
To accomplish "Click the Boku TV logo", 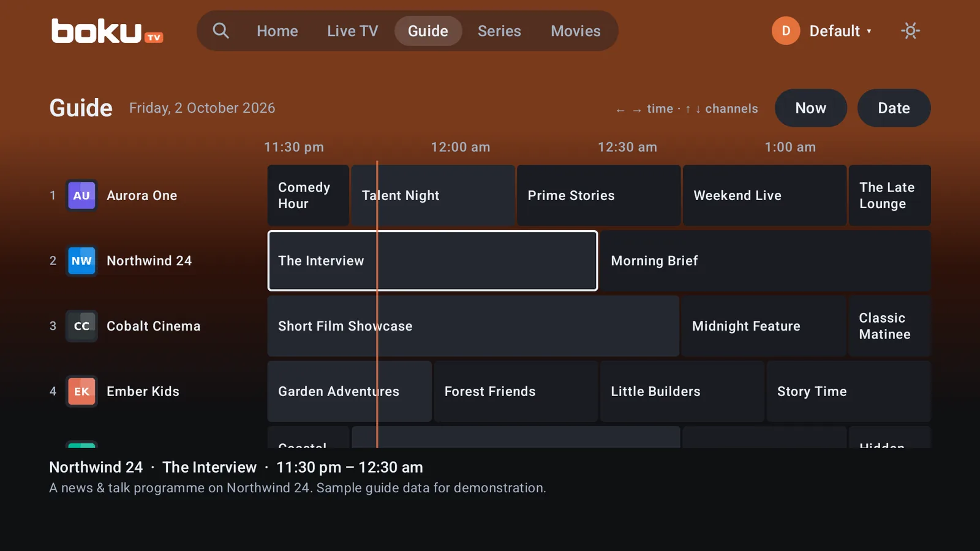I will [107, 31].
